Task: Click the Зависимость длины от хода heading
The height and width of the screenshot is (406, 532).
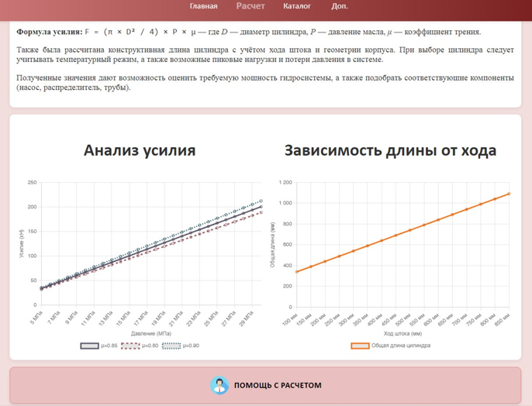Action: 390,150
